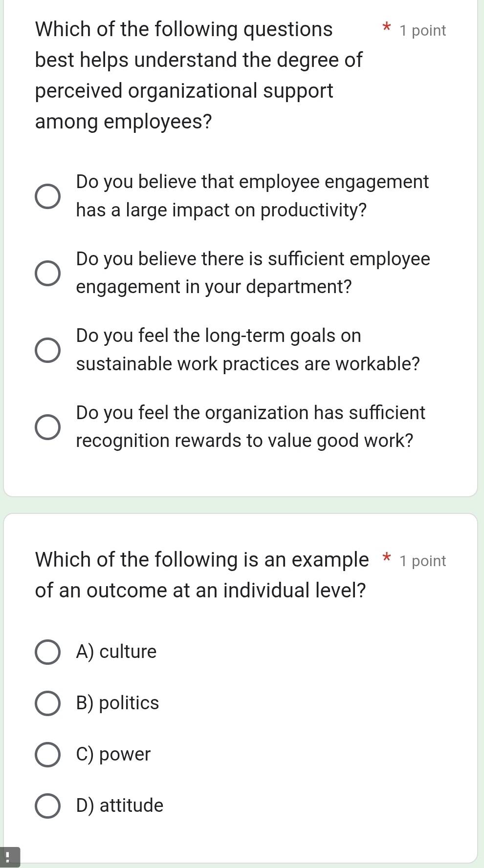Screen dimensions: 484x868
Task: Click the text of the politics answer option
Action: [x=117, y=703]
